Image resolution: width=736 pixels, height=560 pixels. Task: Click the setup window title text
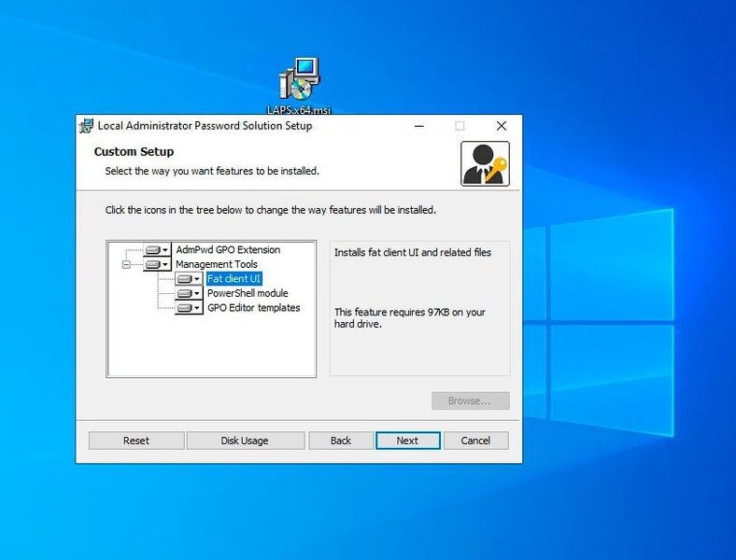pos(205,126)
